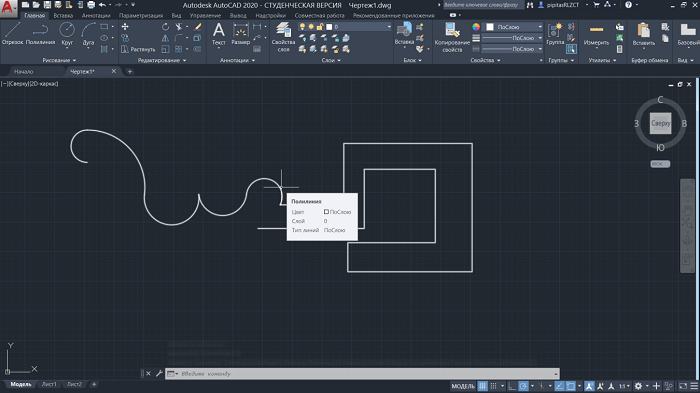Expand the Рисование panel
The height and width of the screenshot is (393, 700).
59,60
